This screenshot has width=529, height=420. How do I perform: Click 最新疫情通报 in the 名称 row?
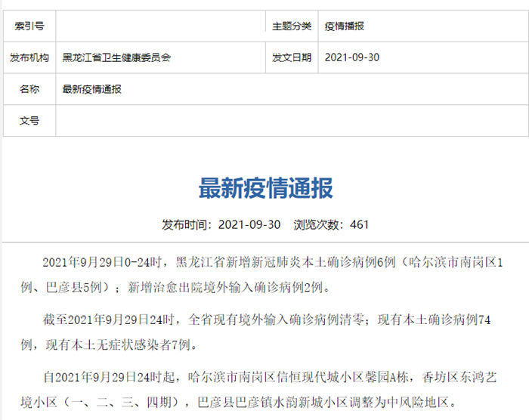tap(92, 89)
